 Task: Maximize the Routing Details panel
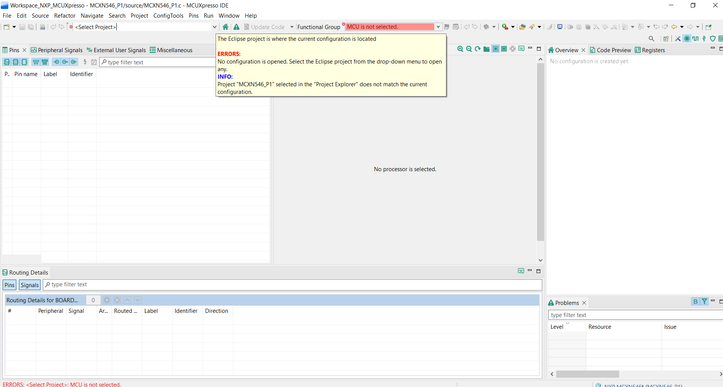pyautogui.click(x=539, y=271)
